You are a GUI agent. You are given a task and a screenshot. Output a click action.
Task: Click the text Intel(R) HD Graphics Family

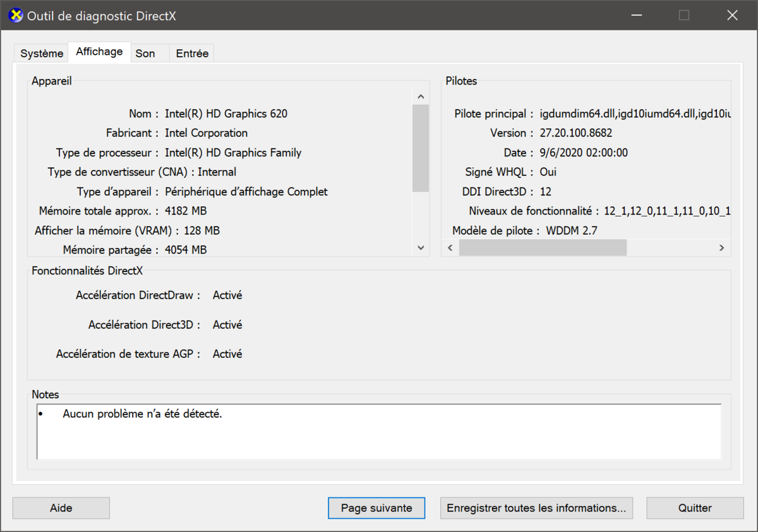(233, 153)
